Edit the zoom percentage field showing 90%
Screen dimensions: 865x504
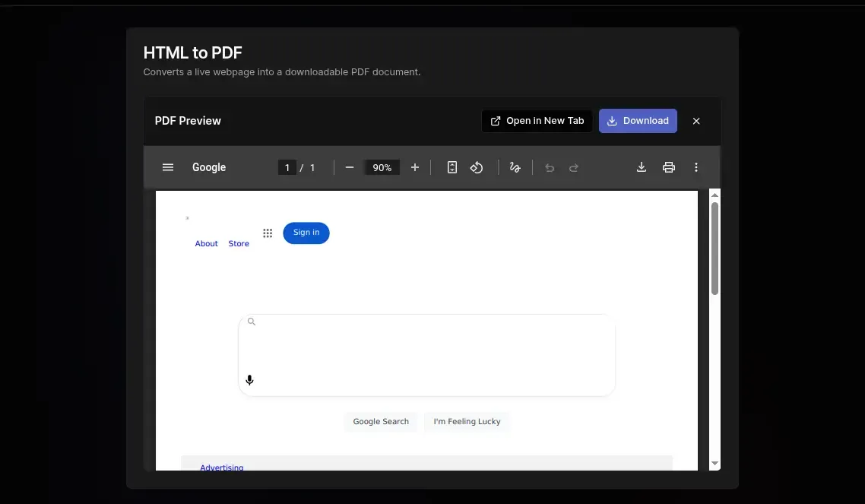tap(382, 167)
